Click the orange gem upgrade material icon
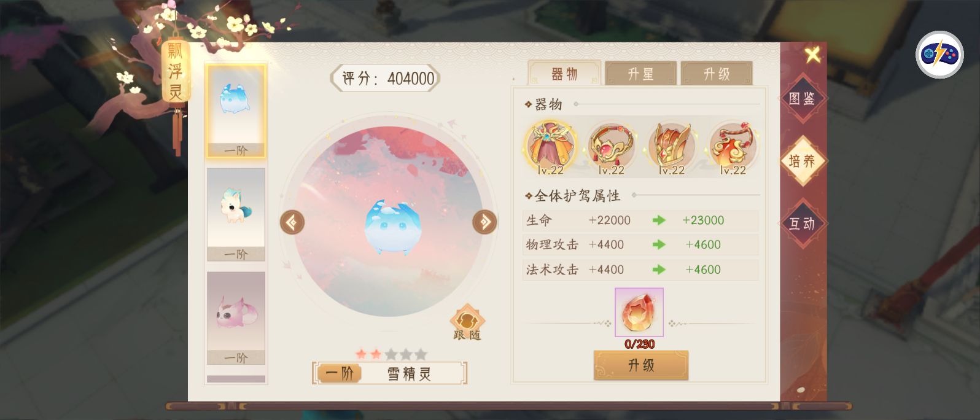Image resolution: width=980 pixels, height=420 pixels. [x=639, y=312]
